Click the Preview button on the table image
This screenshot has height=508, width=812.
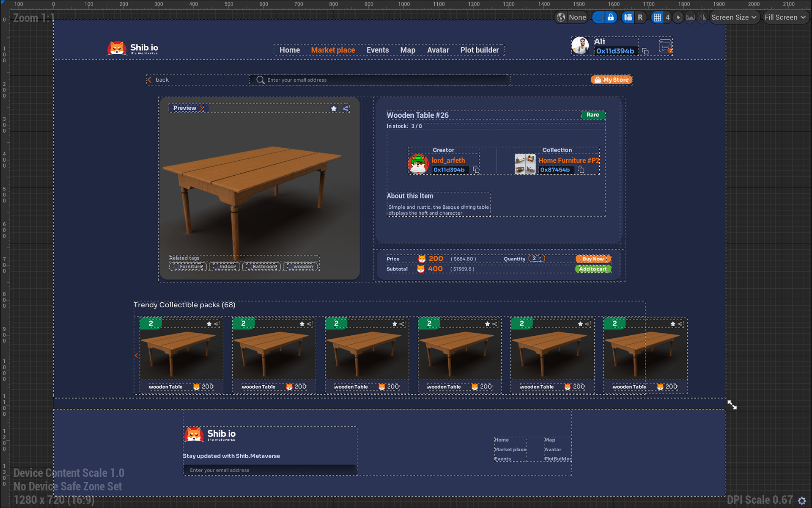pos(188,108)
